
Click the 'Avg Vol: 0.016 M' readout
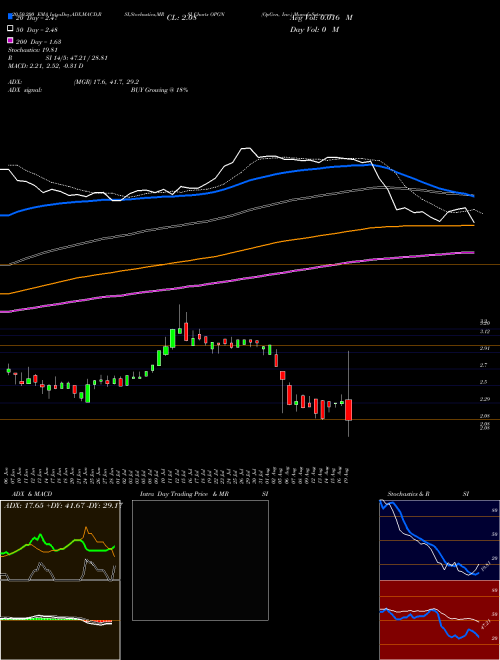click(322, 18)
